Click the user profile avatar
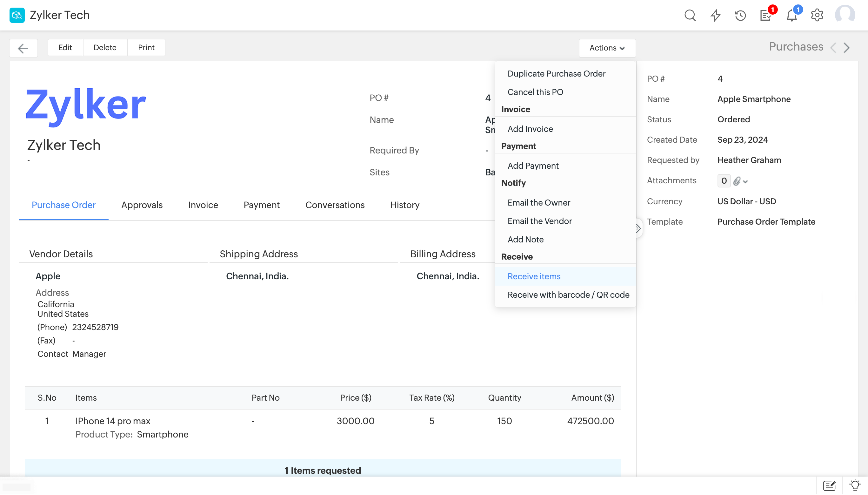The height and width of the screenshot is (495, 868). [x=845, y=15]
